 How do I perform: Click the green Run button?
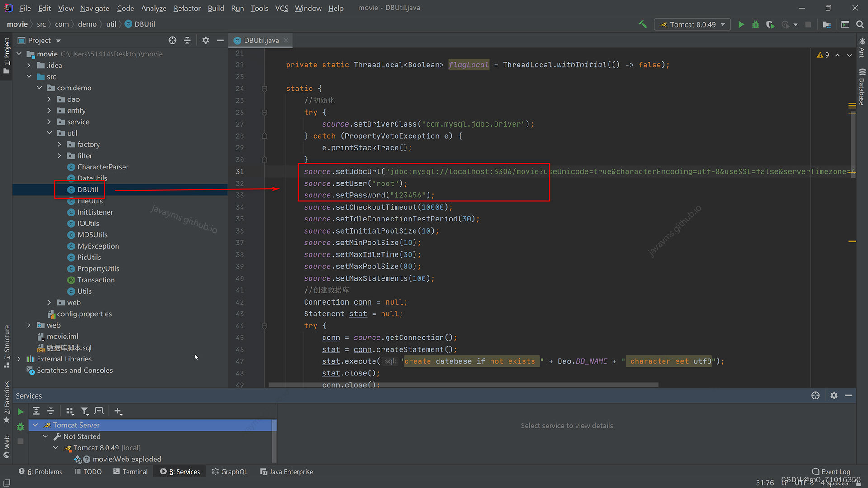coord(741,24)
